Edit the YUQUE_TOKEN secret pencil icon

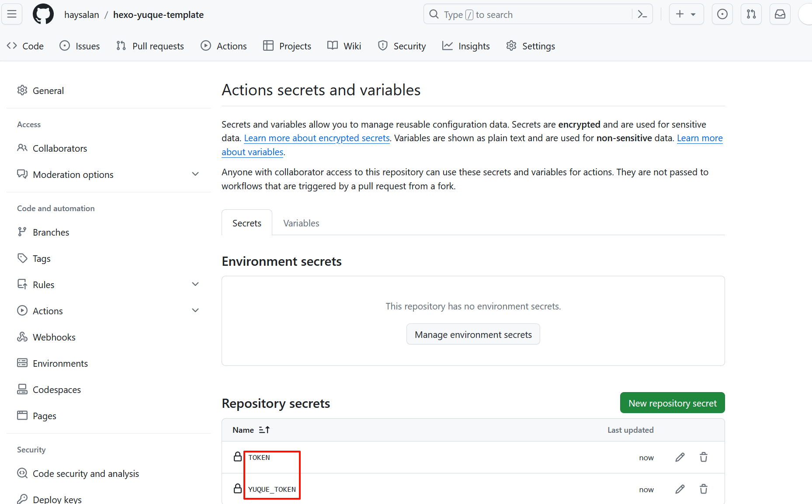[x=680, y=489]
